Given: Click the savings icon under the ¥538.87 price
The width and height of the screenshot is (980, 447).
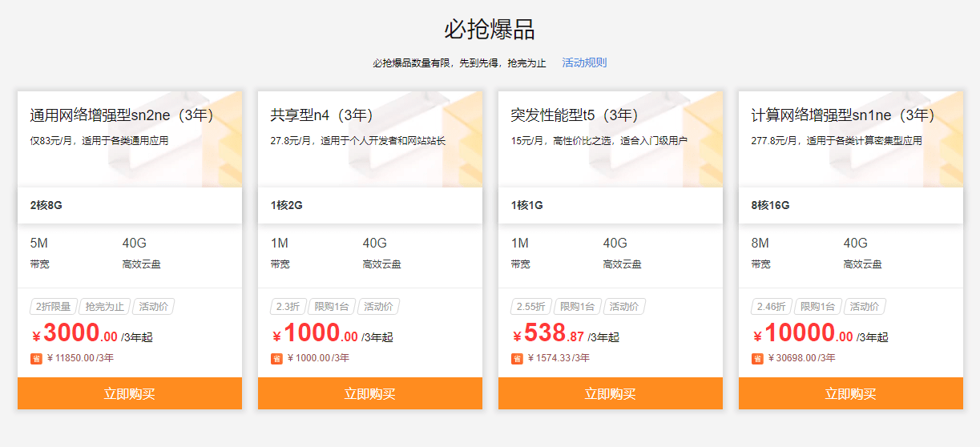Looking at the screenshot, I should [x=517, y=358].
